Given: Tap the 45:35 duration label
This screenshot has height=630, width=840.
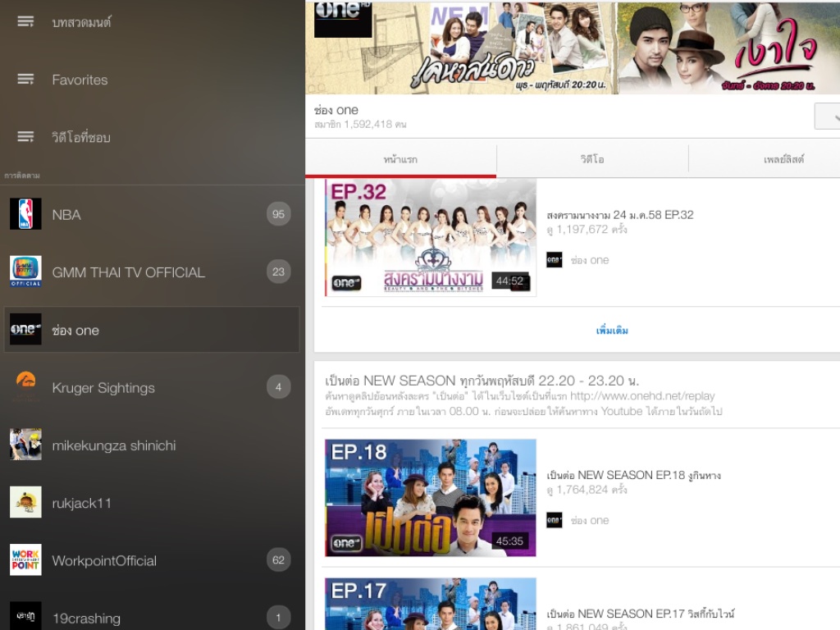Looking at the screenshot, I should click(x=510, y=541).
